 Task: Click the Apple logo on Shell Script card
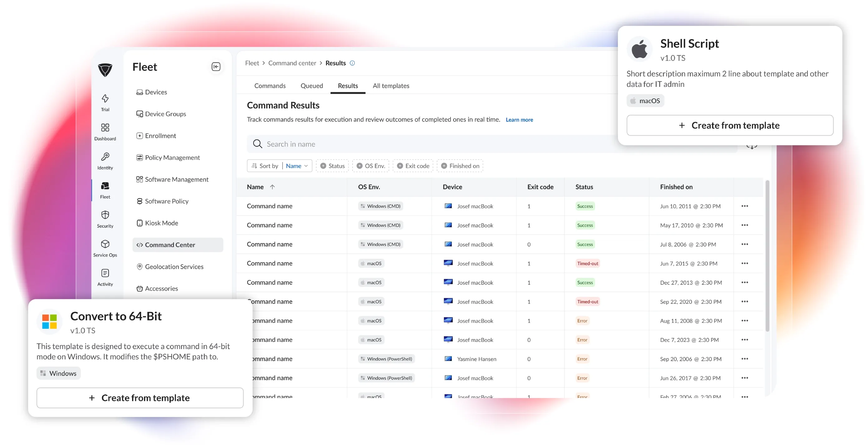639,49
